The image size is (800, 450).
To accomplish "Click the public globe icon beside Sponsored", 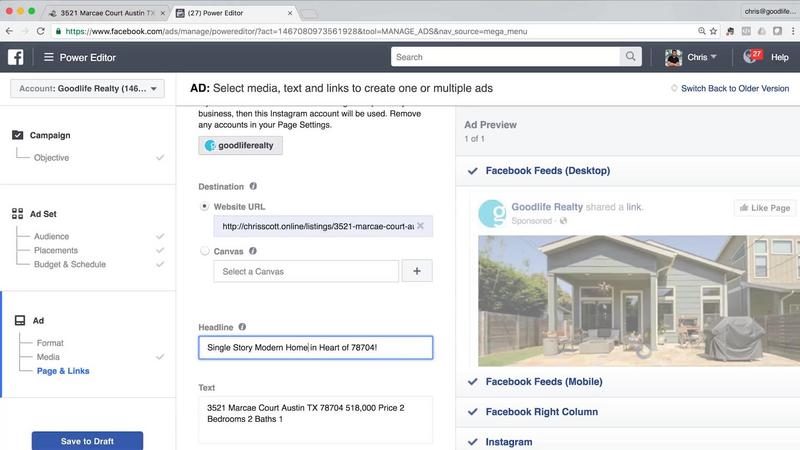I will [563, 220].
